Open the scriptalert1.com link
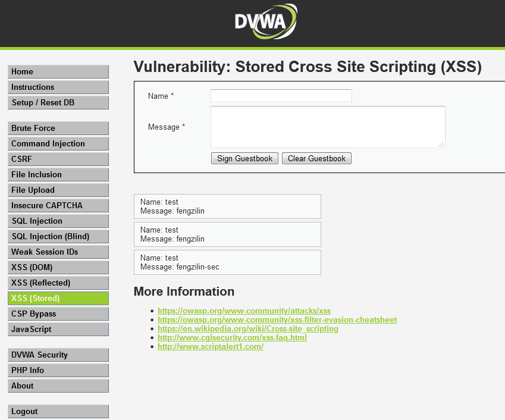This screenshot has height=420, width=505. (x=211, y=347)
